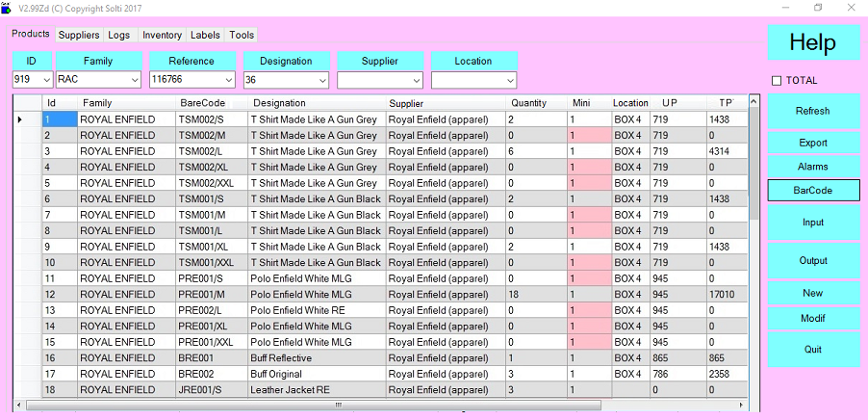This screenshot has width=868, height=420.
Task: Click the application icon in title bar
Action: [6, 8]
